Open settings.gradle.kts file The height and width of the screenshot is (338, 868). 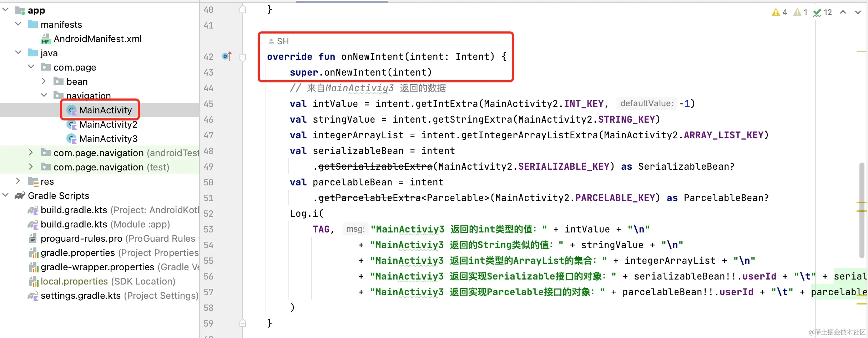point(119,295)
